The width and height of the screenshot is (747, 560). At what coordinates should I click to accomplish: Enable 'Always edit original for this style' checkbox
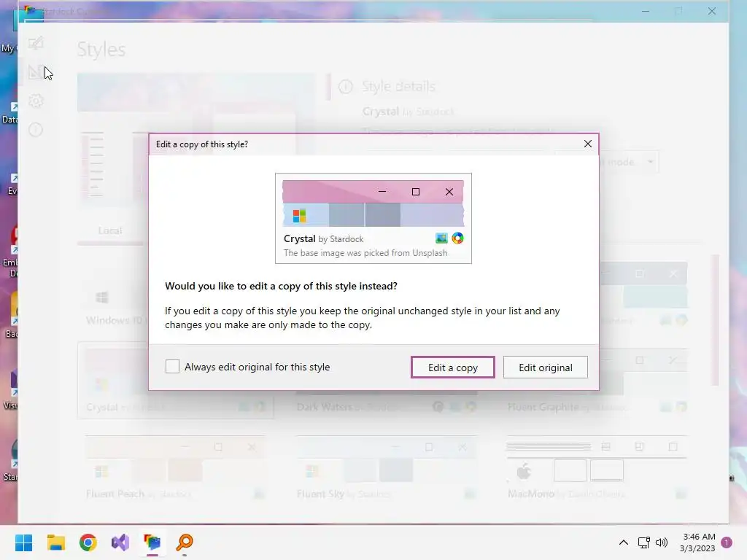[172, 367]
